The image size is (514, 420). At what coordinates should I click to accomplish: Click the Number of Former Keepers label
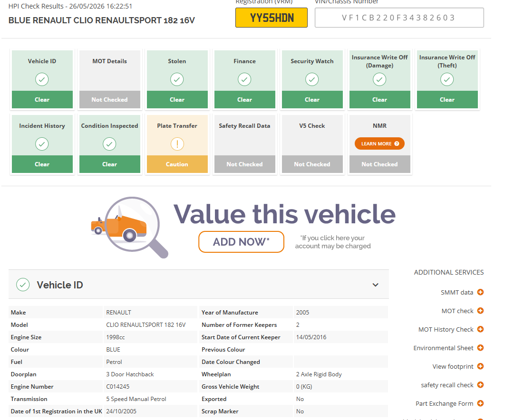pos(239,325)
